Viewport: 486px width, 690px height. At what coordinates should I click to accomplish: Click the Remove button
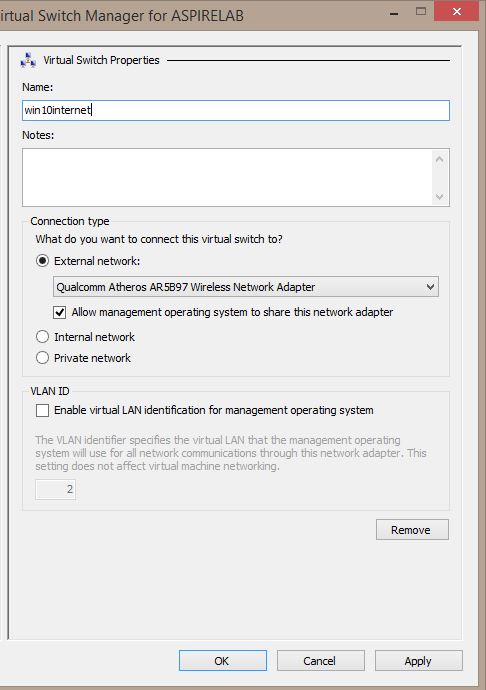coord(412,530)
